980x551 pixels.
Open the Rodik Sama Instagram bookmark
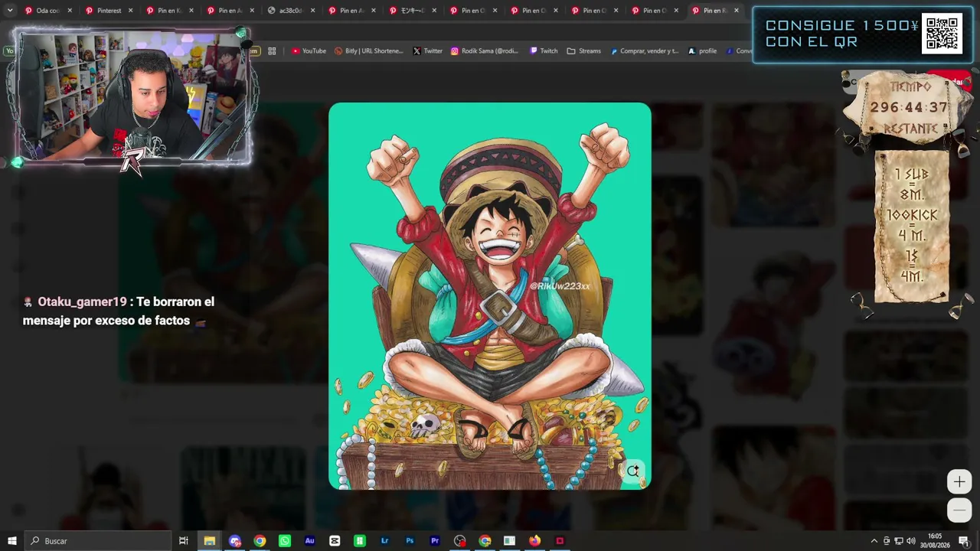[x=485, y=51]
